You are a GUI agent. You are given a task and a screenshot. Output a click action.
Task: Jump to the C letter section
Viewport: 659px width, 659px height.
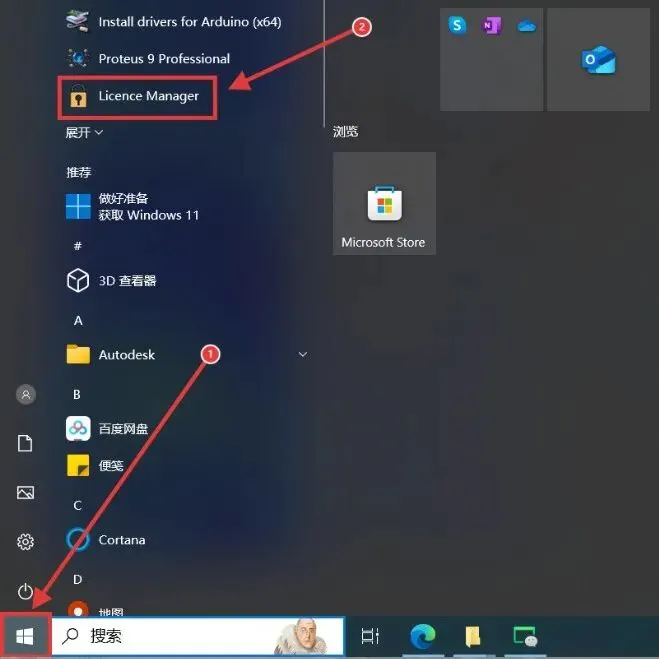pos(77,505)
